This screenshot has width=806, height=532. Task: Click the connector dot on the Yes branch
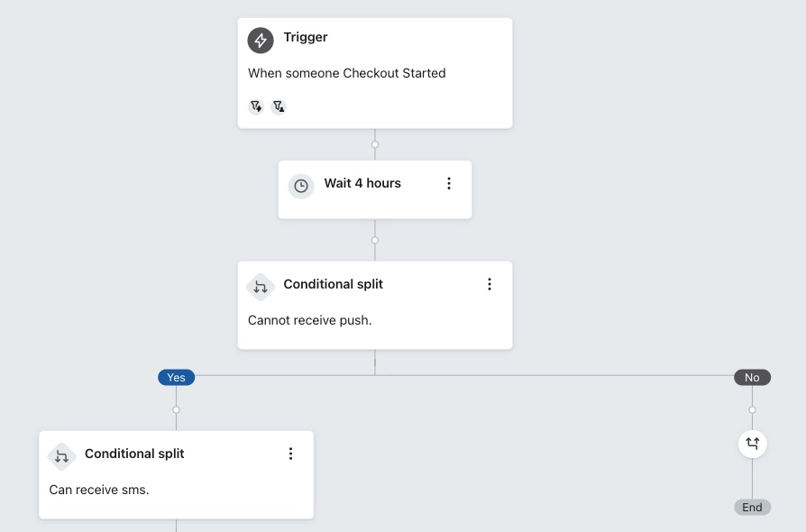coord(176,408)
